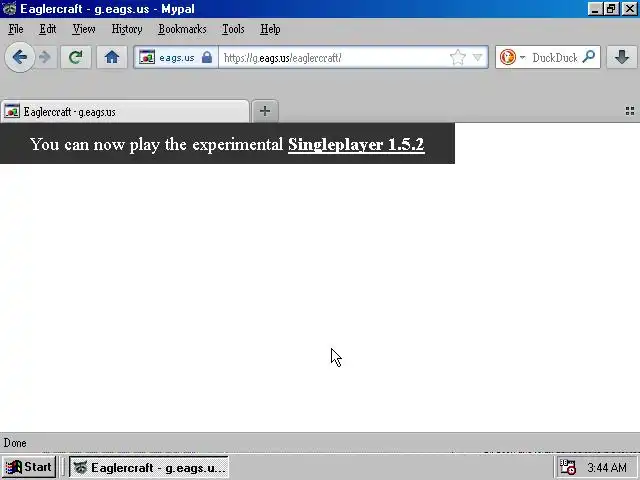Click the 'Done' status bar text
The image size is (640, 480).
pyautogui.click(x=15, y=443)
